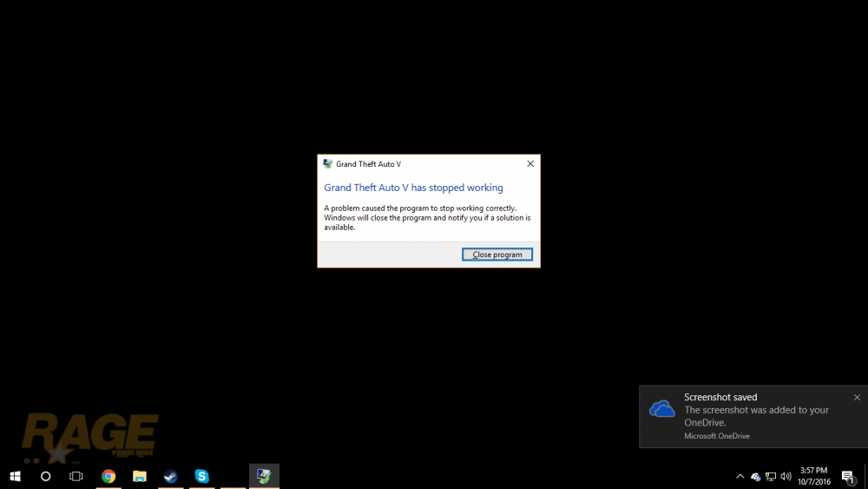Click the GTA V icon in dialog title bar

point(328,164)
